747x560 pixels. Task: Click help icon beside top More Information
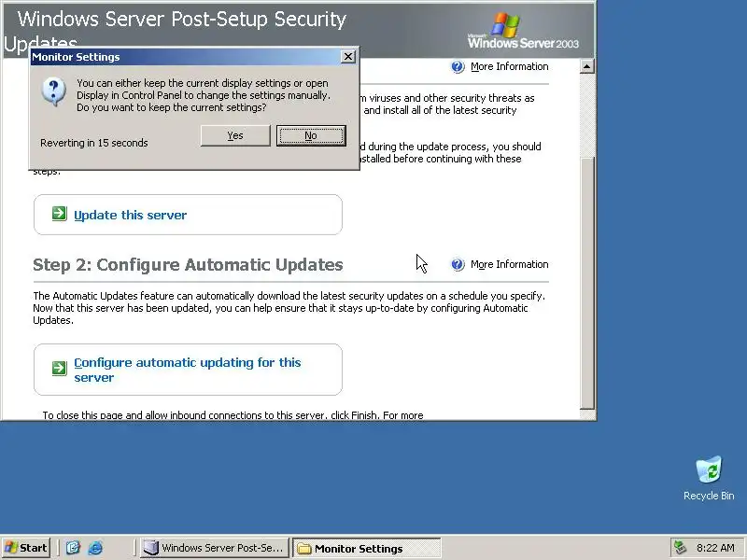click(458, 66)
